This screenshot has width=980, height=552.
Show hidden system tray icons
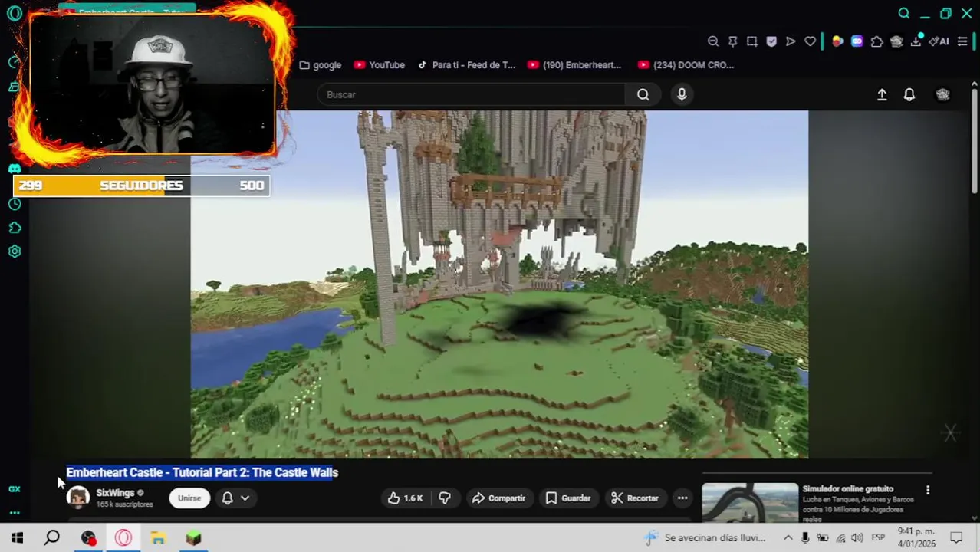[x=788, y=537]
